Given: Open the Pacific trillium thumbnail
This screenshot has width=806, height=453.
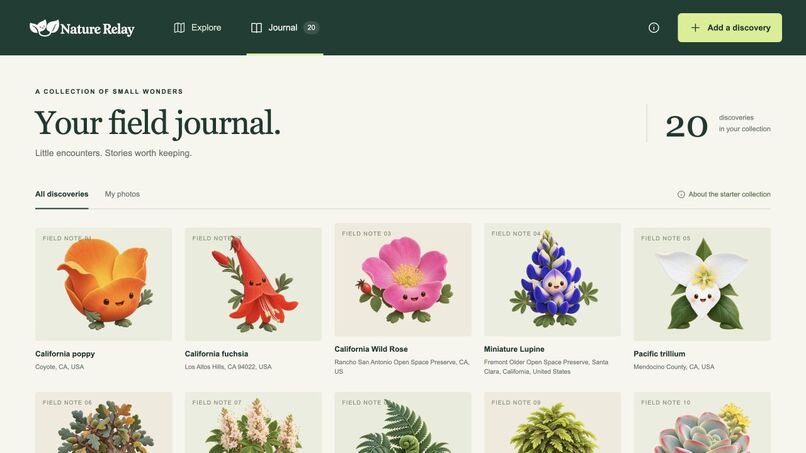Looking at the screenshot, I should pyautogui.click(x=702, y=284).
